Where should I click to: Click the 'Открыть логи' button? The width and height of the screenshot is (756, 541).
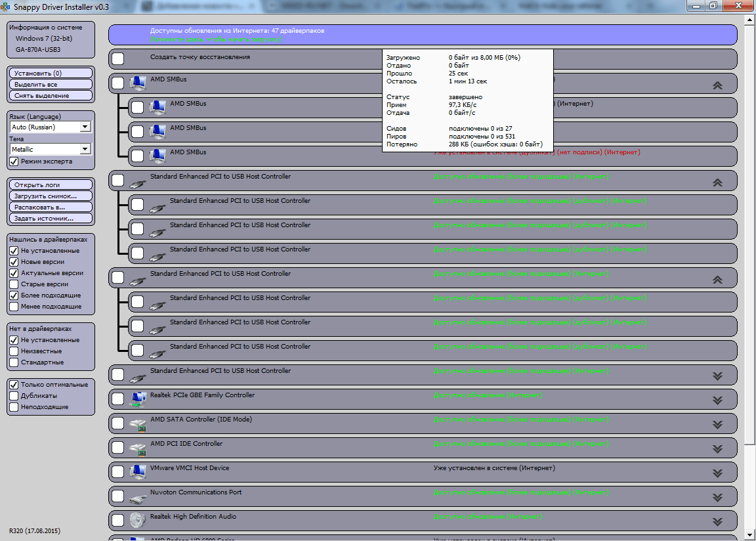point(51,184)
